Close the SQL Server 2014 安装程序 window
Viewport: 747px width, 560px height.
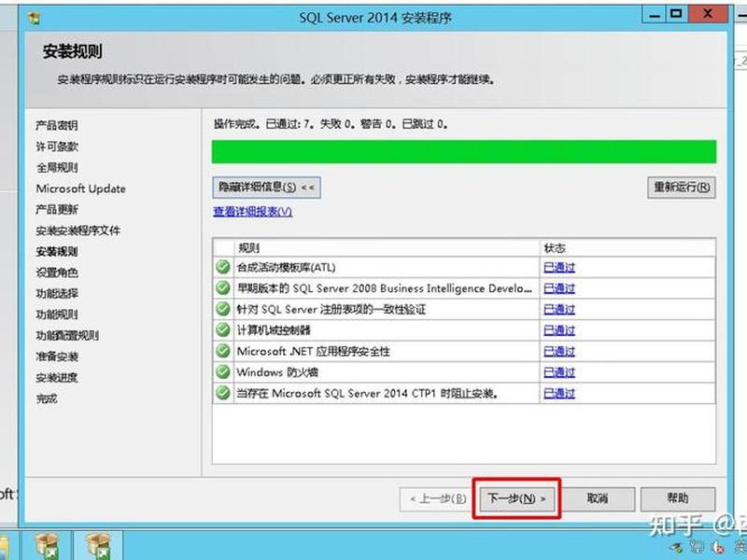point(707,15)
